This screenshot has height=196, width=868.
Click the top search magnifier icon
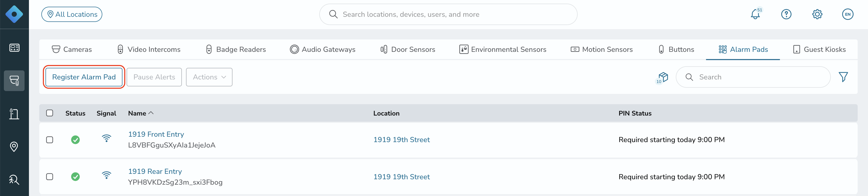tap(333, 14)
